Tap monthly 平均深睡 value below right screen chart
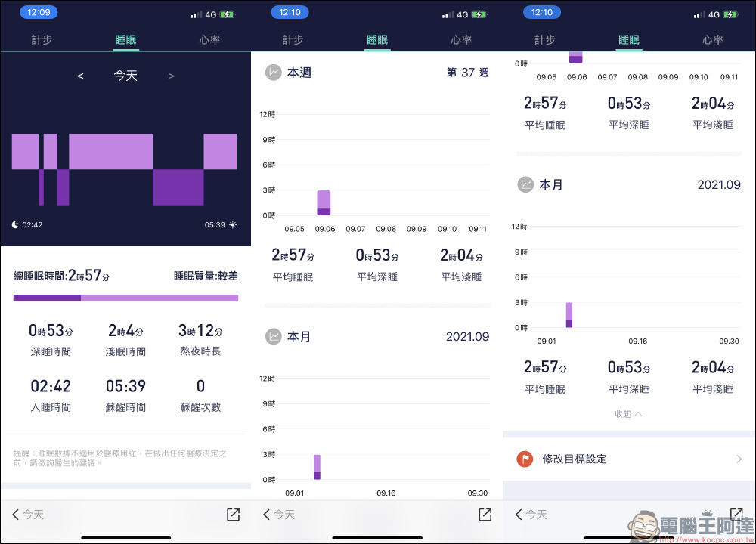756x544 pixels. click(629, 367)
